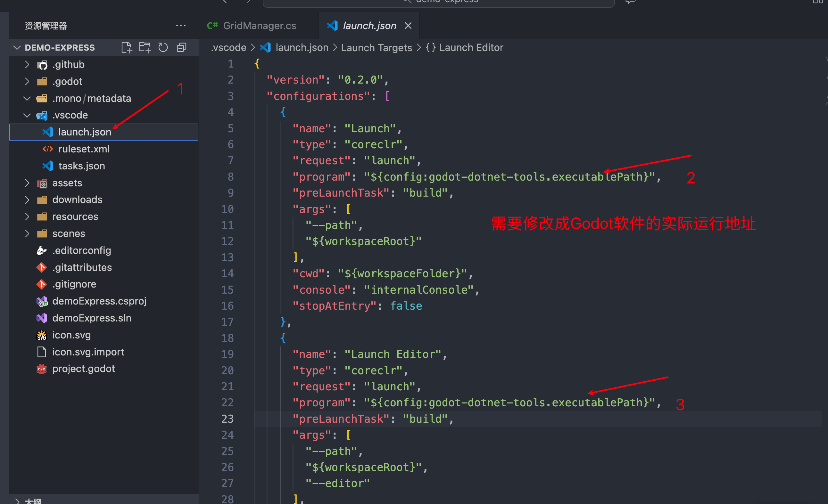The image size is (828, 504).
Task: Expand the scenes folder
Action: [x=27, y=233]
